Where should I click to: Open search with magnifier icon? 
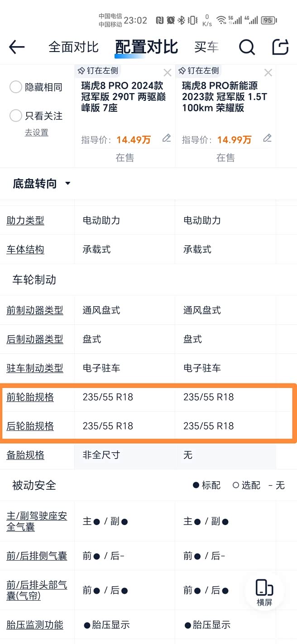click(247, 47)
